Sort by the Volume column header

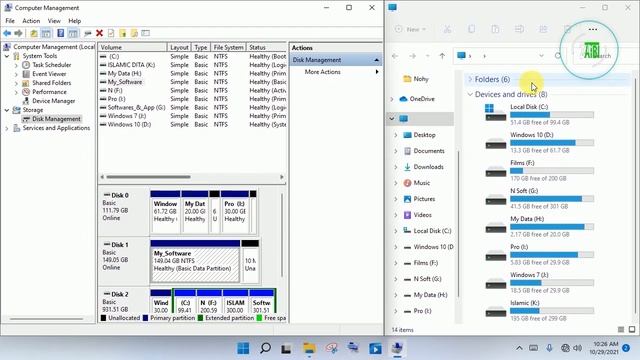point(133,47)
